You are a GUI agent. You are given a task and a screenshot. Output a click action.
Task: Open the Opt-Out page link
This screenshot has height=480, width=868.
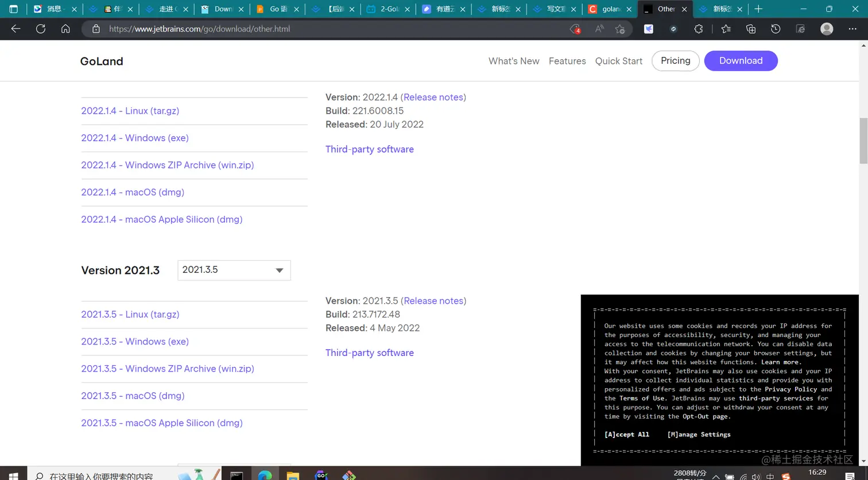(705, 416)
